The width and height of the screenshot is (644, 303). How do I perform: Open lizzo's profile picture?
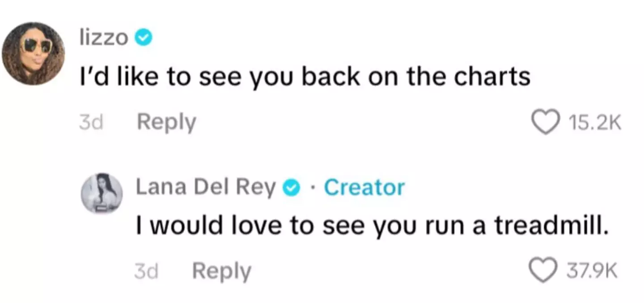tap(34, 53)
